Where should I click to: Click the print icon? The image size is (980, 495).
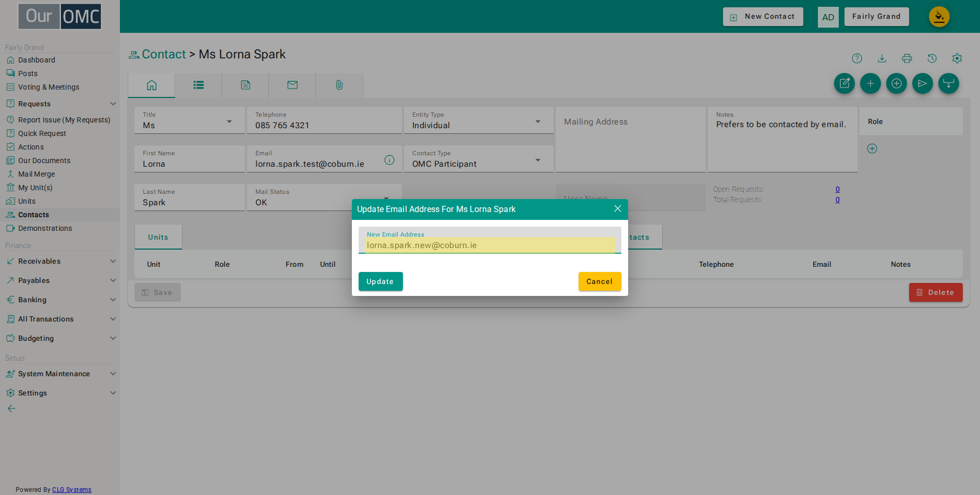click(x=907, y=58)
